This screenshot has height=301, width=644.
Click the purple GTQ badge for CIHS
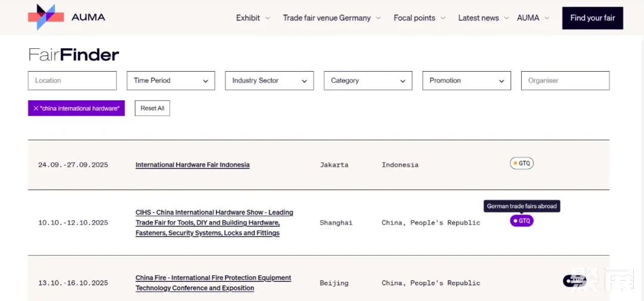(522, 221)
